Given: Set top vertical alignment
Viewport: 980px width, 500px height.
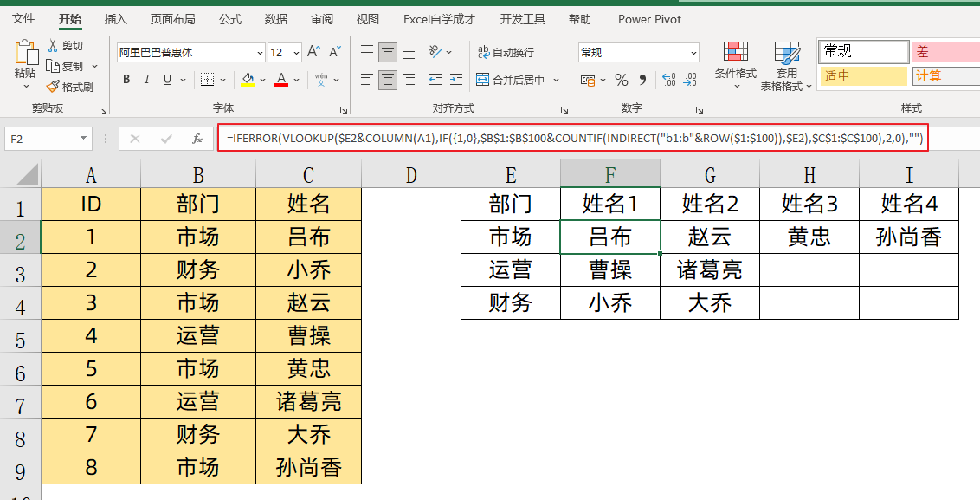Looking at the screenshot, I should [x=367, y=53].
